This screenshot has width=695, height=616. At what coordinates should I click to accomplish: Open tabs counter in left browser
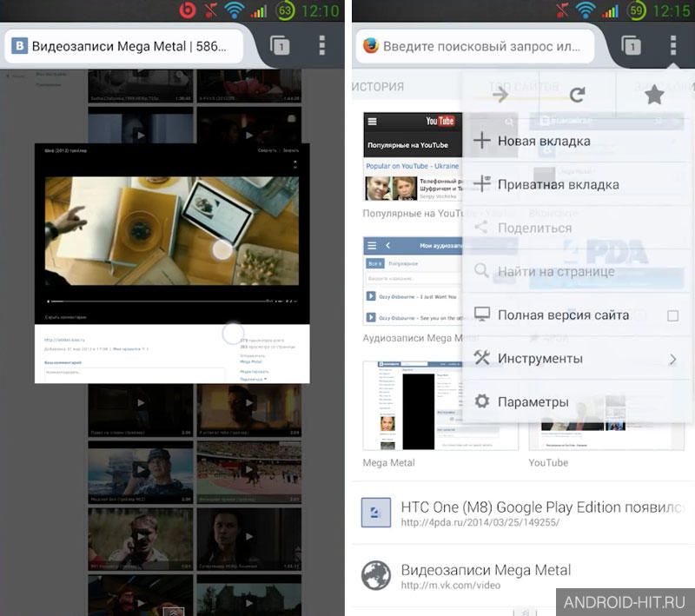[x=280, y=45]
